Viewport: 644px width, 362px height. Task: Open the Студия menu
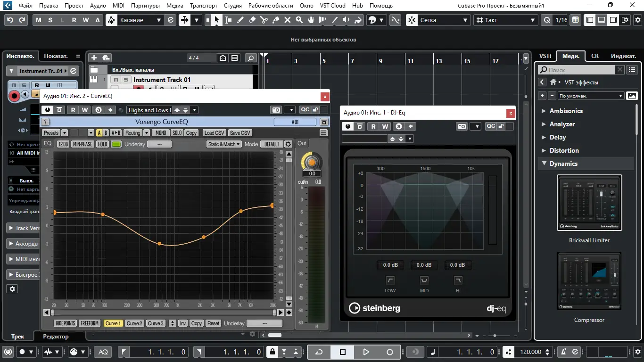(x=232, y=6)
